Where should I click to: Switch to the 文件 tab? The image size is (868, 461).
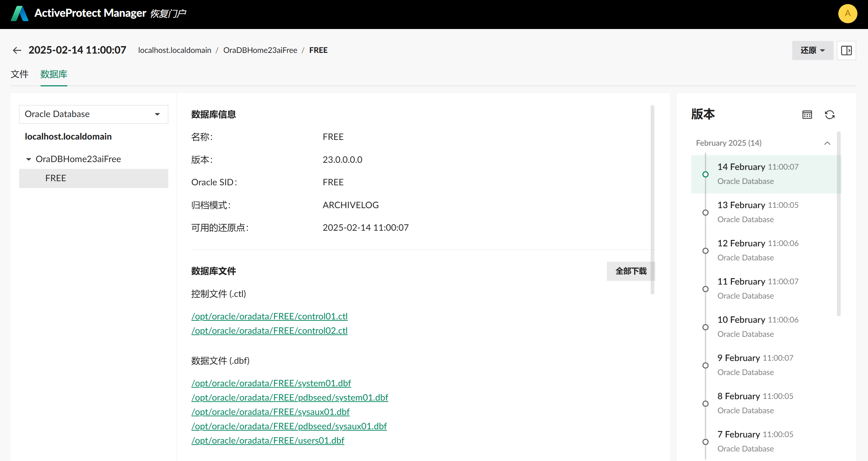(x=19, y=74)
